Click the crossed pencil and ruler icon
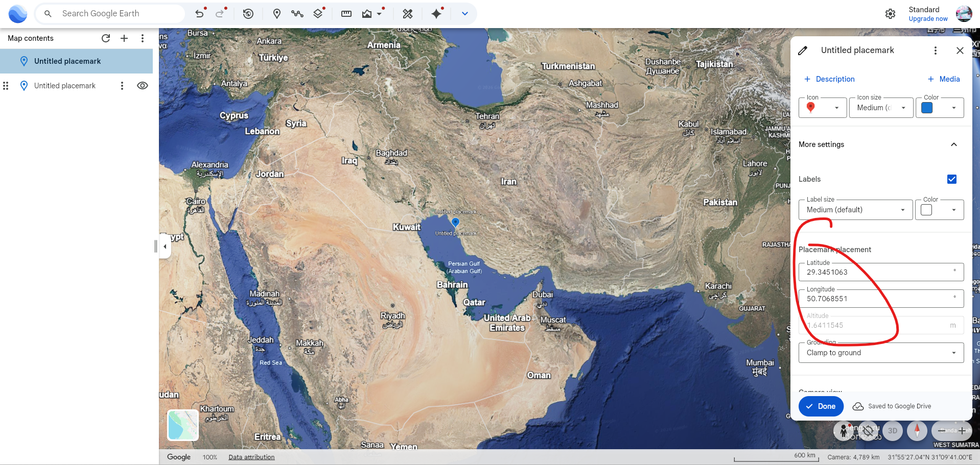Image resolution: width=980 pixels, height=465 pixels. 408,14
